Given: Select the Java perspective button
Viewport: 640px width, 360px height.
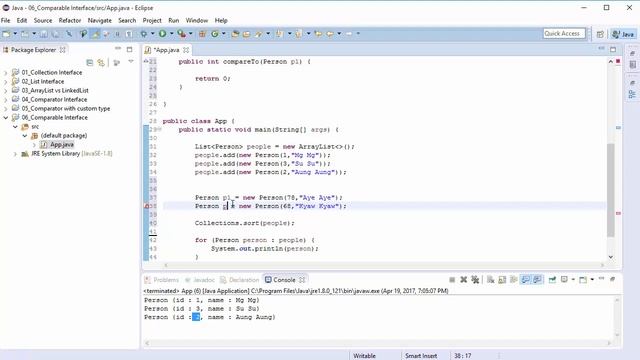Looking at the screenshot, I should pos(623,34).
